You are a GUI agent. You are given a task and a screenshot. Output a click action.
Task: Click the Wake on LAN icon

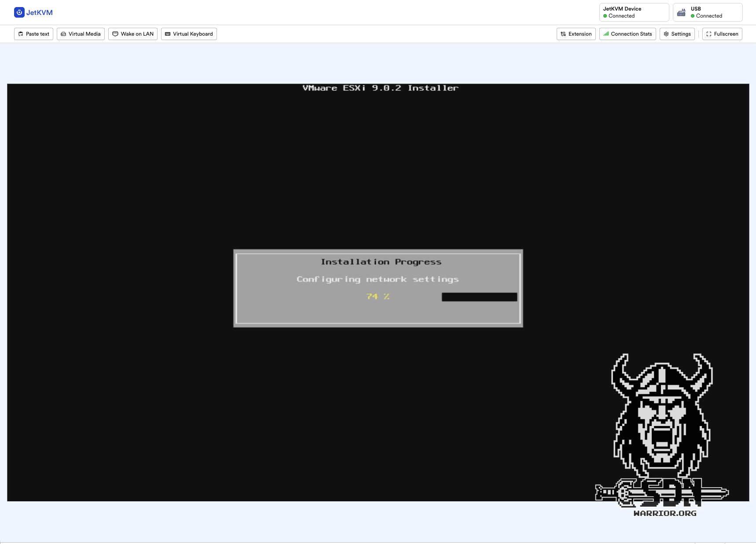point(115,34)
